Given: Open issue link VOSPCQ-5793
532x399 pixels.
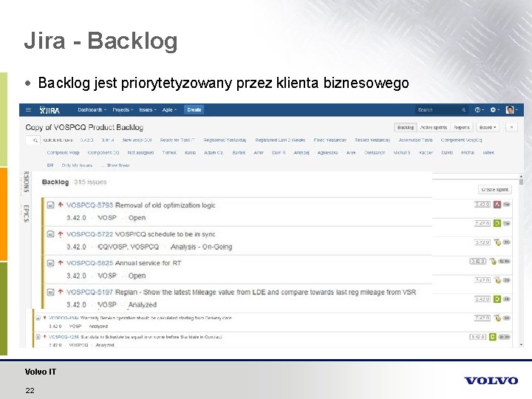Looking at the screenshot, I should [89, 205].
